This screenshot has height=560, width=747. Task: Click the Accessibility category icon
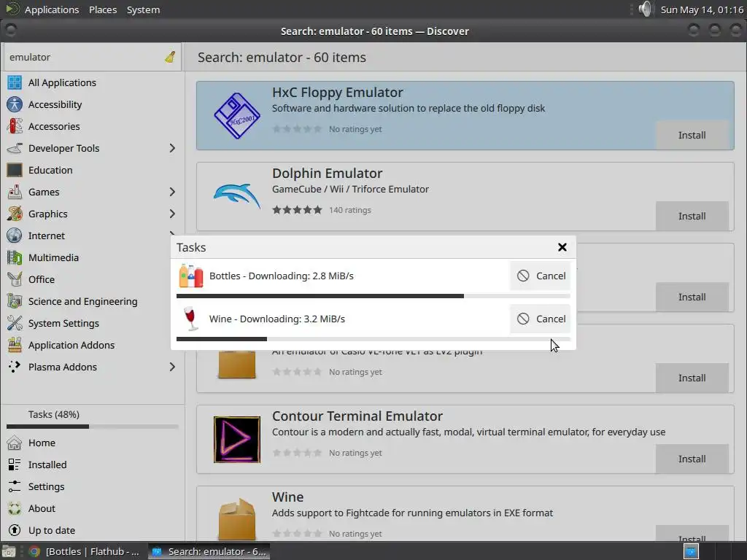(x=15, y=104)
